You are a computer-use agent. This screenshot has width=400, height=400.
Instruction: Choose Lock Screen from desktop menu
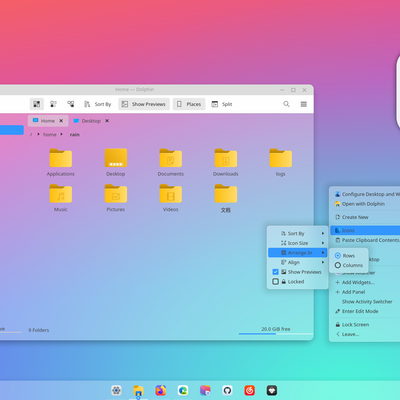pos(366,325)
